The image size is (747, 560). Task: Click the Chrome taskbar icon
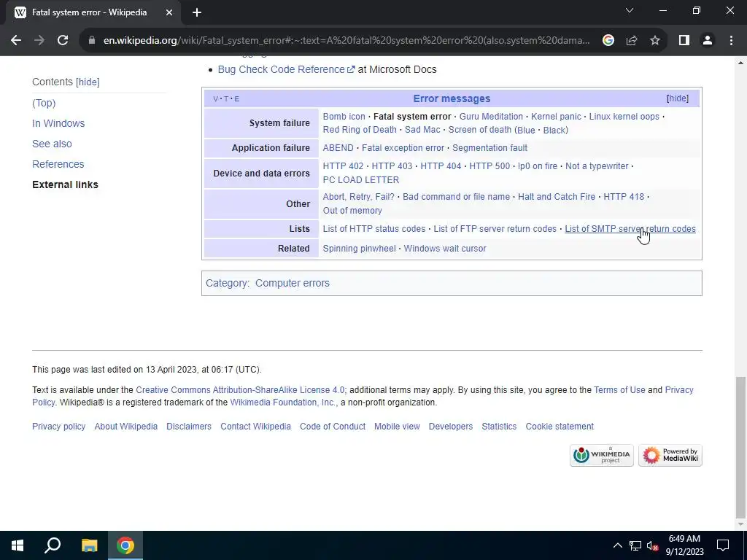click(125, 545)
